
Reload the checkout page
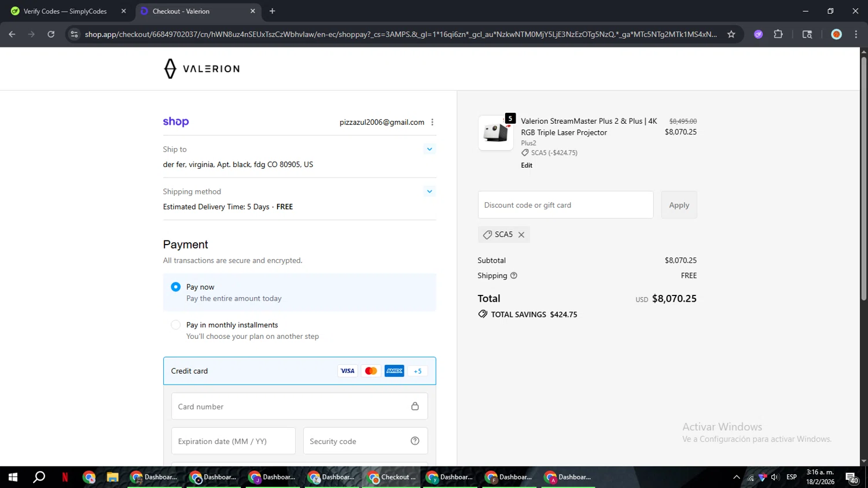tap(51, 34)
